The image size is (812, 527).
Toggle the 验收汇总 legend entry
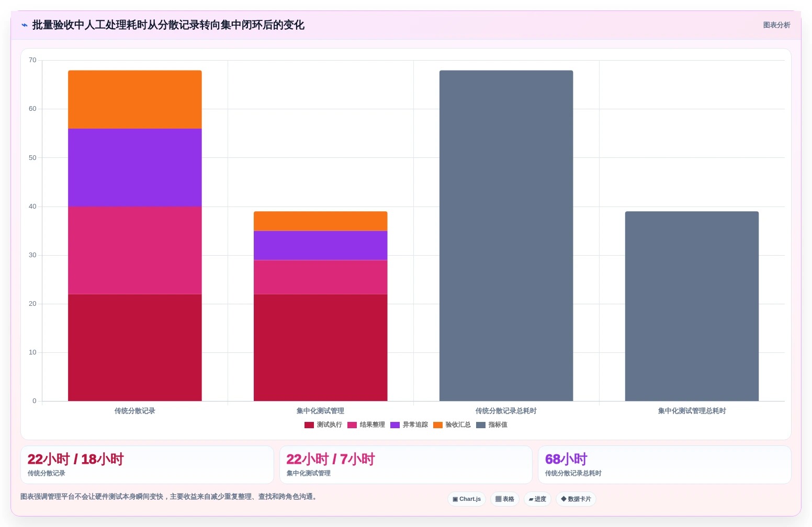pyautogui.click(x=452, y=425)
